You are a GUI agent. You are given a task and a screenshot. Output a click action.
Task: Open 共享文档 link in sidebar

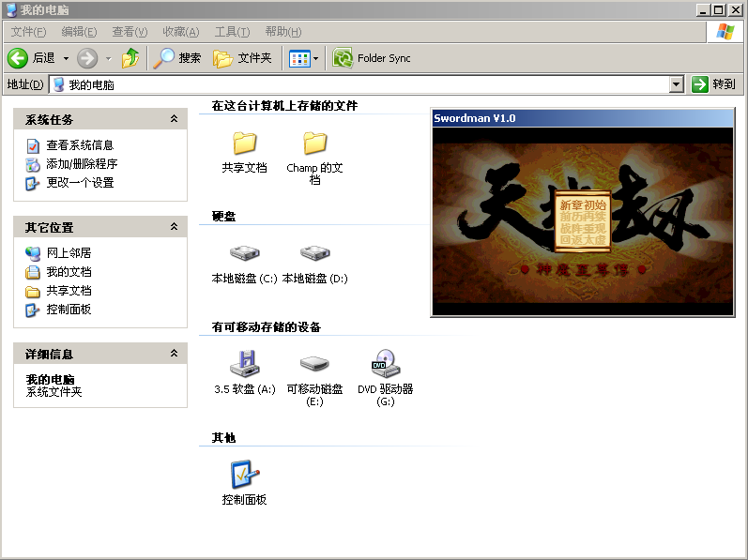(x=69, y=290)
